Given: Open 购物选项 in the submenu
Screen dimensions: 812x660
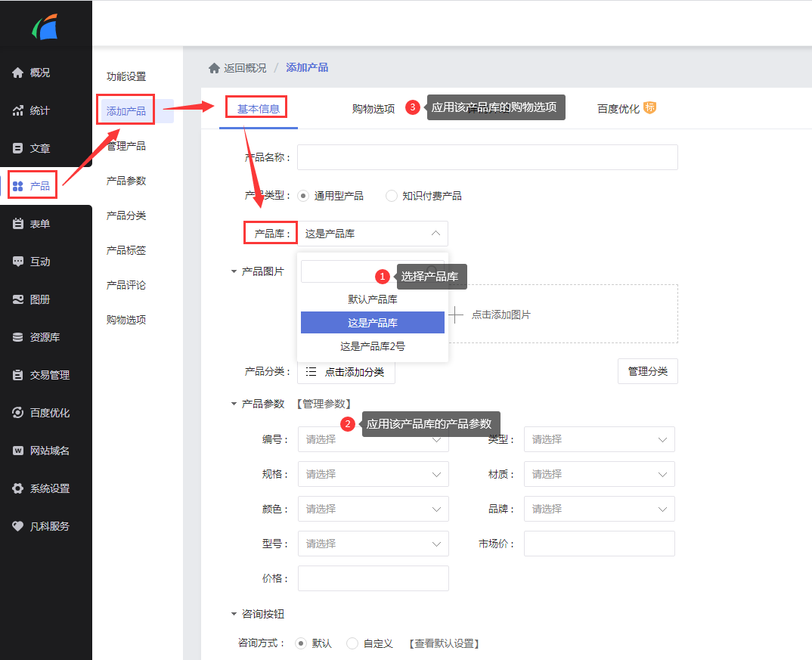Looking at the screenshot, I should coord(126,320).
